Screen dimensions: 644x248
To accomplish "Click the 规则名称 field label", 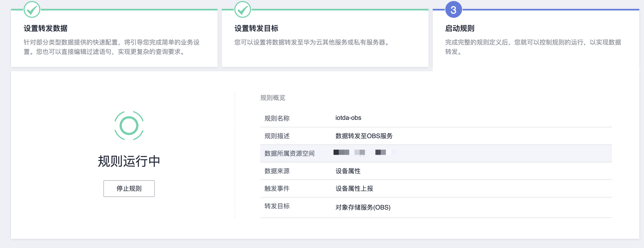I will [277, 119].
